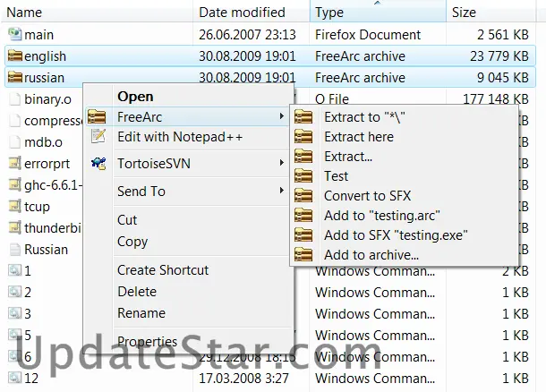Click the FreeArc icon in the context menu
The width and height of the screenshot is (546, 392).
click(x=97, y=116)
